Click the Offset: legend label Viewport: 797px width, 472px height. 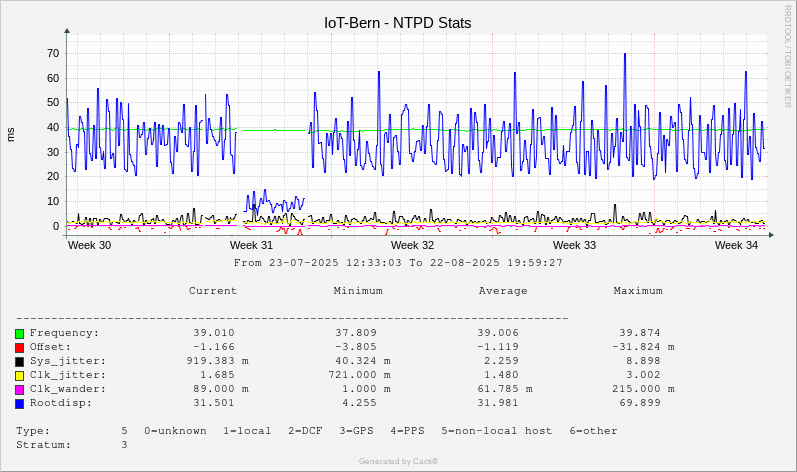(x=50, y=347)
